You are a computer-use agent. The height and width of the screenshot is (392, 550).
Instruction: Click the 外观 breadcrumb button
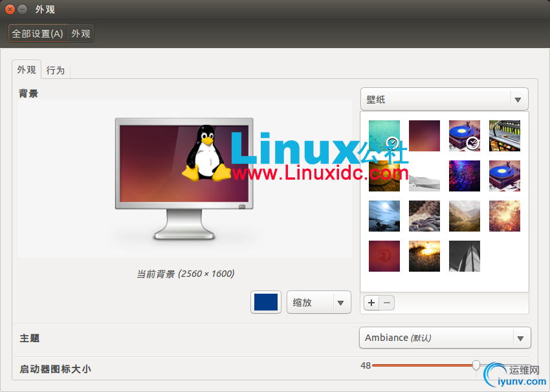(x=81, y=33)
